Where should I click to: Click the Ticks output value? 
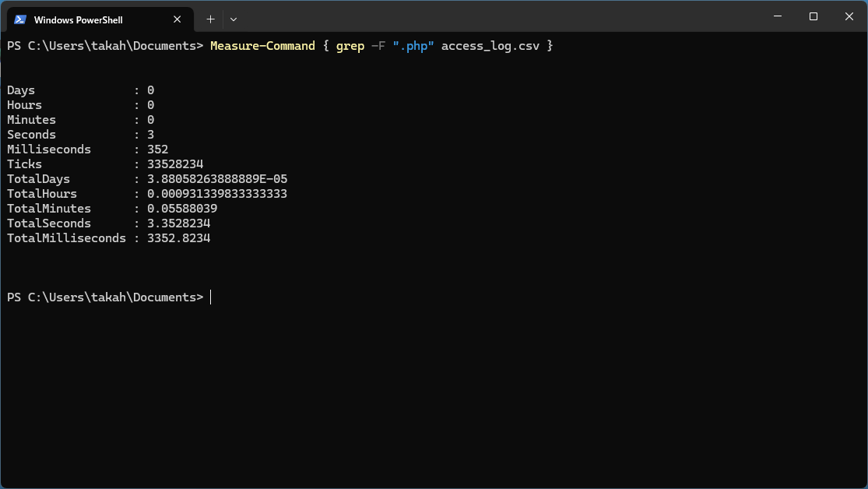pos(175,164)
